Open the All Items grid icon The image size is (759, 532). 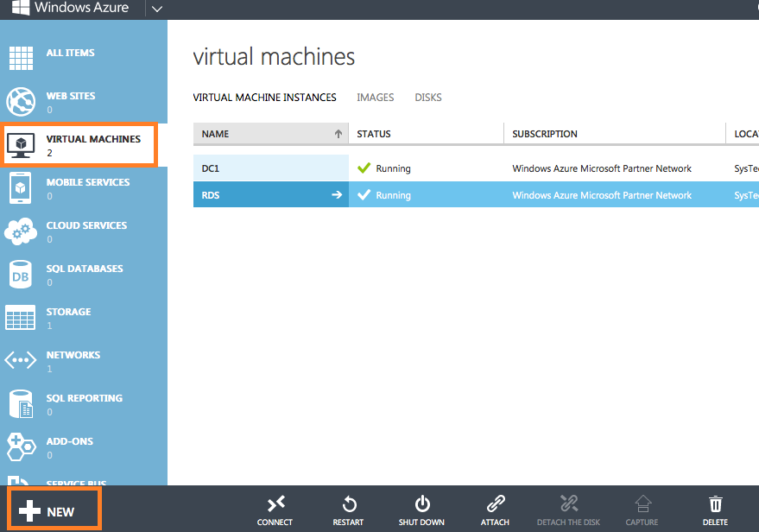click(21, 59)
